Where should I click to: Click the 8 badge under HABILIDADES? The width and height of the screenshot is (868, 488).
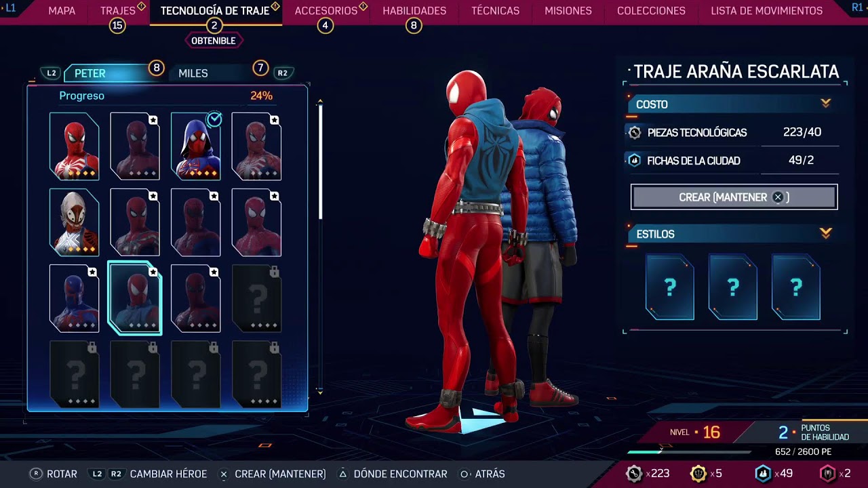coord(414,26)
